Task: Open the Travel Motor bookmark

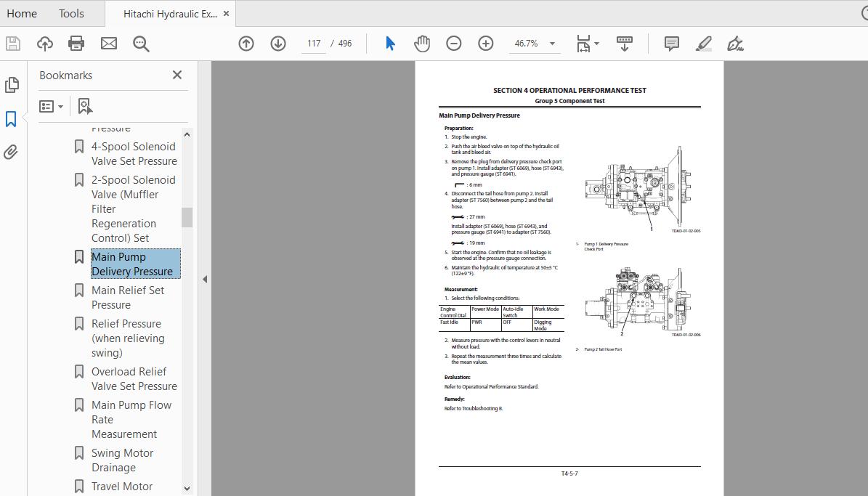Action: point(122,486)
